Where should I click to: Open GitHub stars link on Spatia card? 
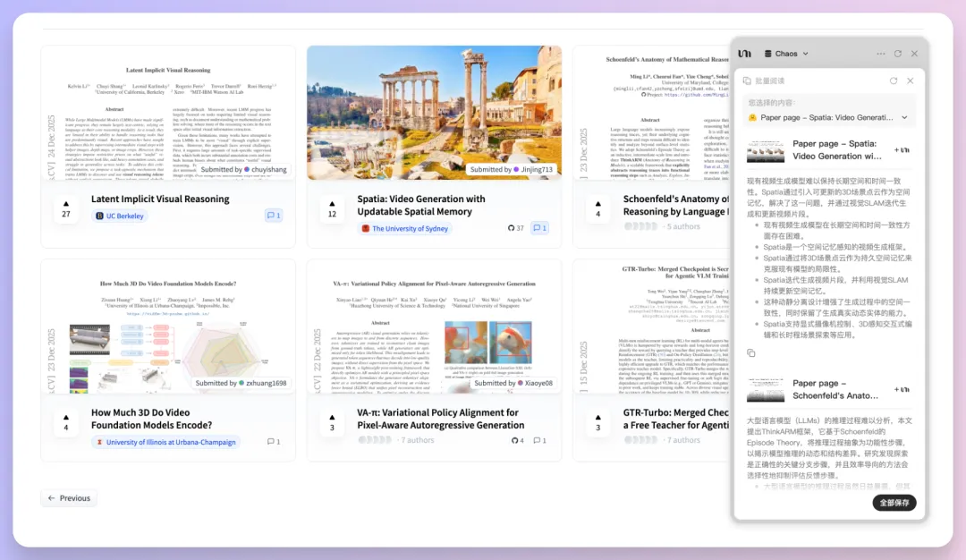516,228
